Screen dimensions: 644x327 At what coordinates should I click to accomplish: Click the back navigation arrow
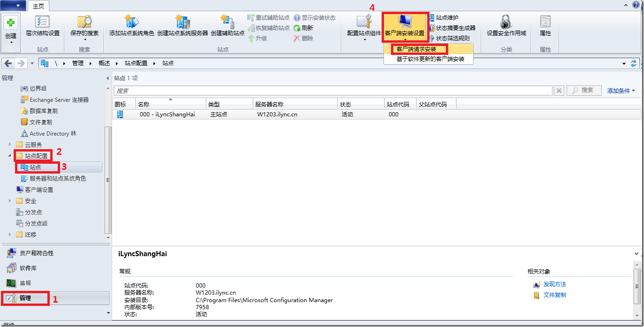[8, 63]
